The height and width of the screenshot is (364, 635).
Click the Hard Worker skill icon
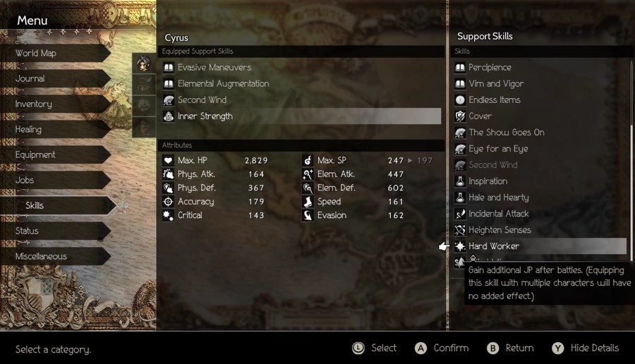(x=460, y=245)
